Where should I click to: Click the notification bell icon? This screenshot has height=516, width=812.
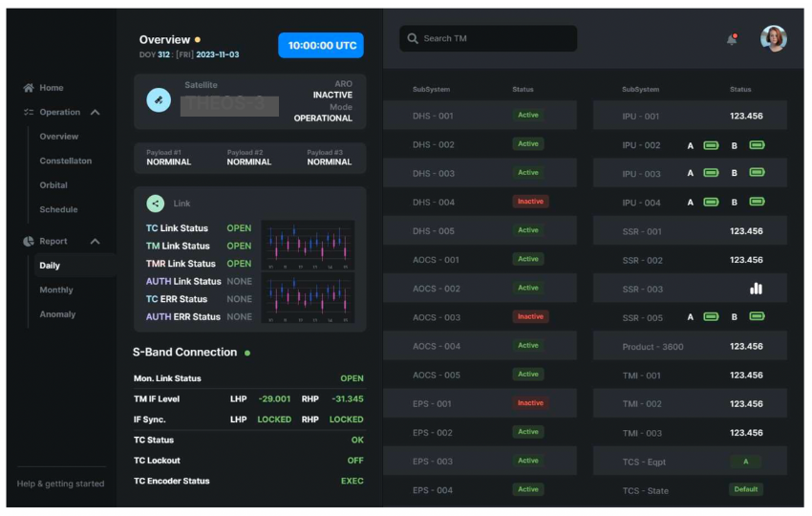(732, 39)
